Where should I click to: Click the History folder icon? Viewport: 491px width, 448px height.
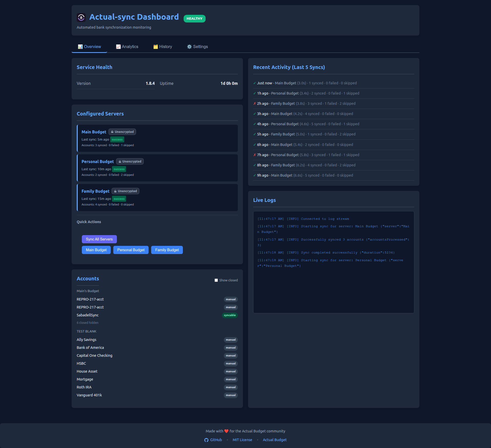[x=155, y=47]
